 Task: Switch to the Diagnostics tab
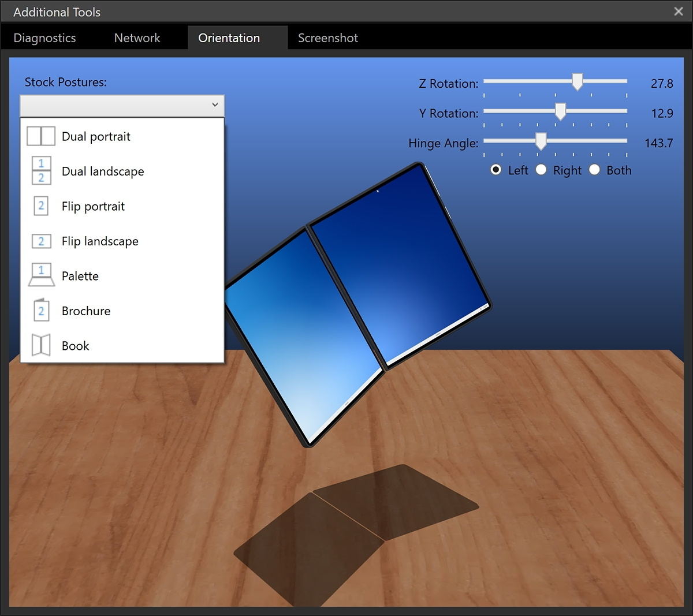point(44,38)
